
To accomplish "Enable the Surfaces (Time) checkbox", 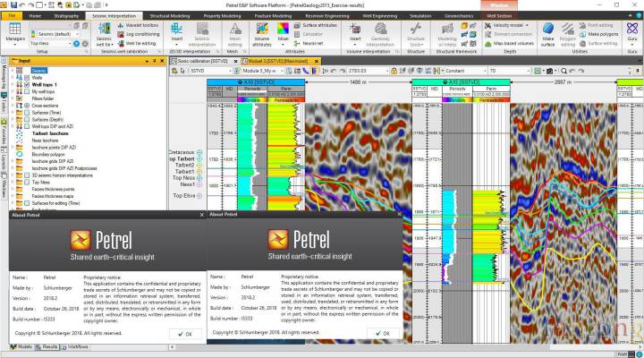I will click(26, 113).
